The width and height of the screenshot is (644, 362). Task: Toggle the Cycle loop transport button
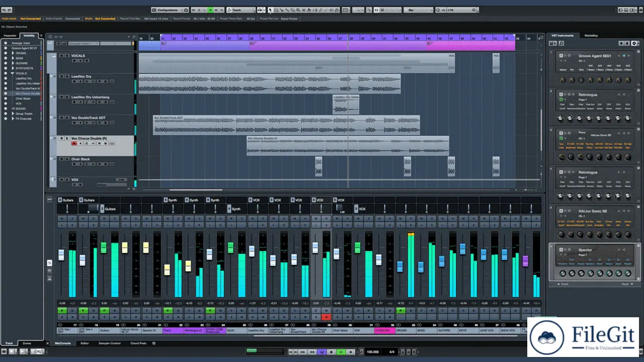[322, 352]
